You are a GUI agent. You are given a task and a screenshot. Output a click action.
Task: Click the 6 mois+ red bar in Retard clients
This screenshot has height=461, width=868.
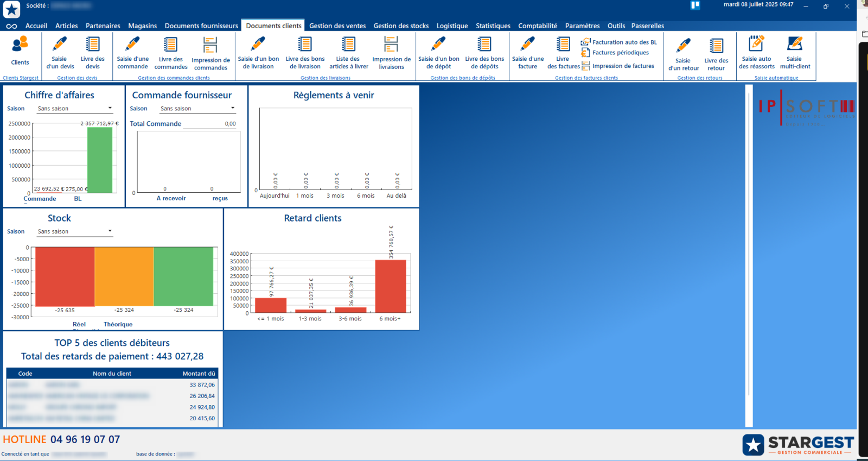pos(390,286)
